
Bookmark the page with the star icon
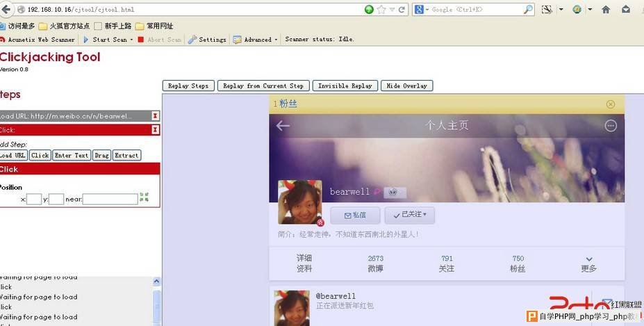(381, 10)
